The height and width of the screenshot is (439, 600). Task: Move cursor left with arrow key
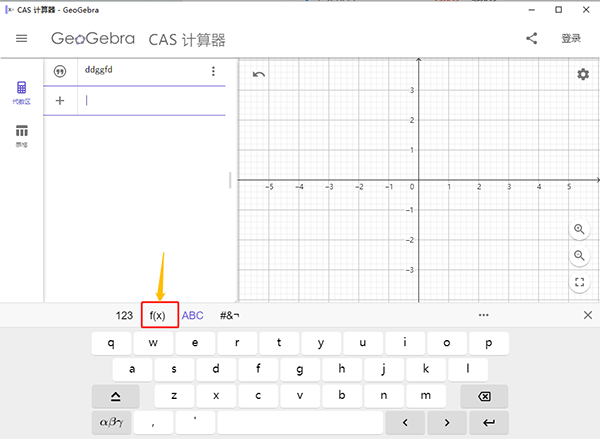tap(405, 423)
